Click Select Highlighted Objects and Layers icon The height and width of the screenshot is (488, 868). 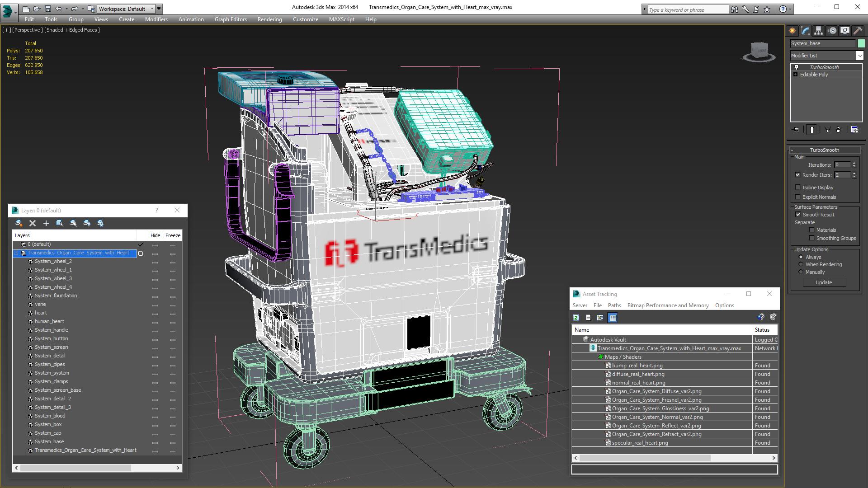[x=59, y=223]
